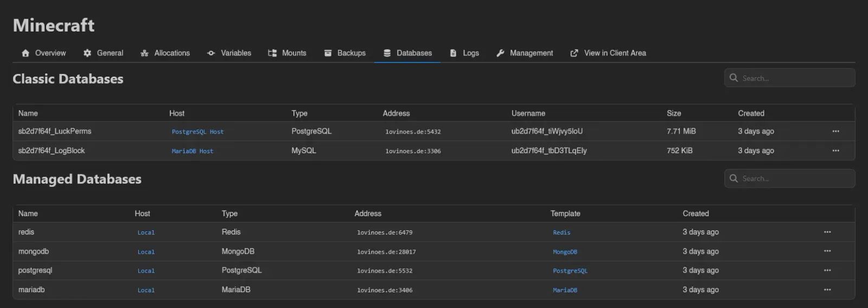The height and width of the screenshot is (308, 868).
Task: Click address lovinoes.de:28017
Action: (386, 252)
